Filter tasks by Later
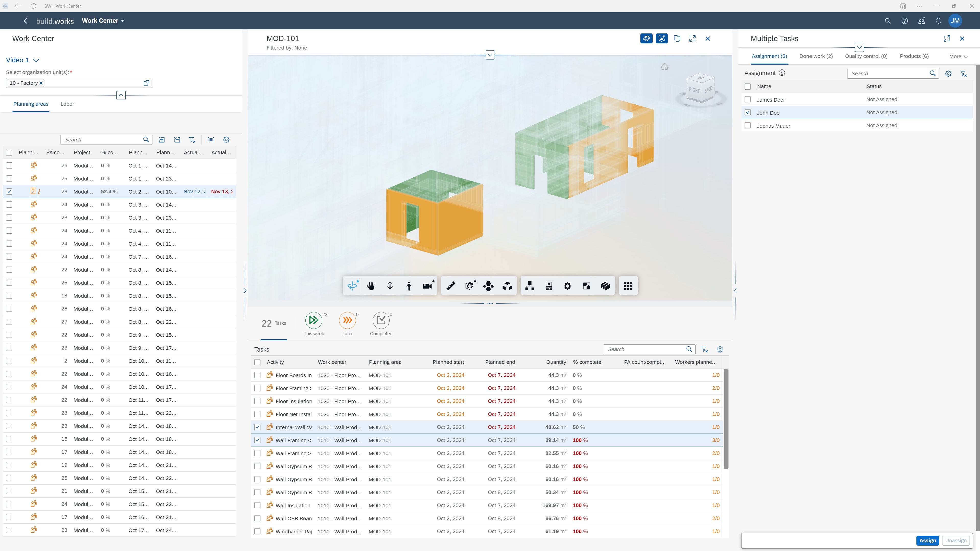The image size is (980, 551). [347, 320]
